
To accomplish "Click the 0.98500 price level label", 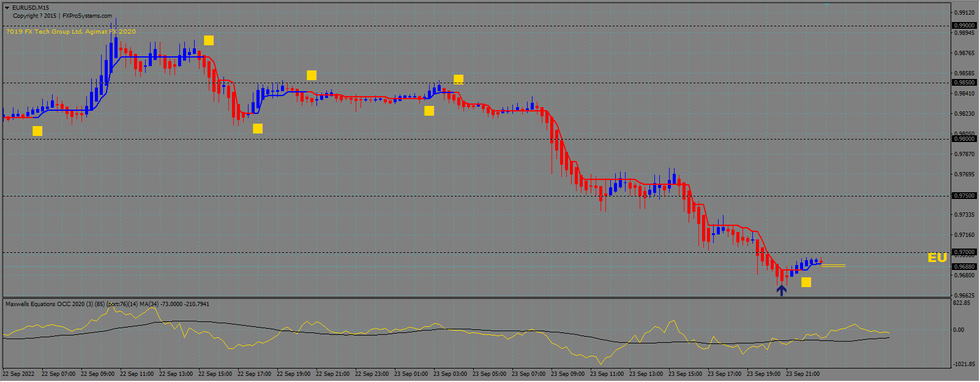I will (964, 83).
